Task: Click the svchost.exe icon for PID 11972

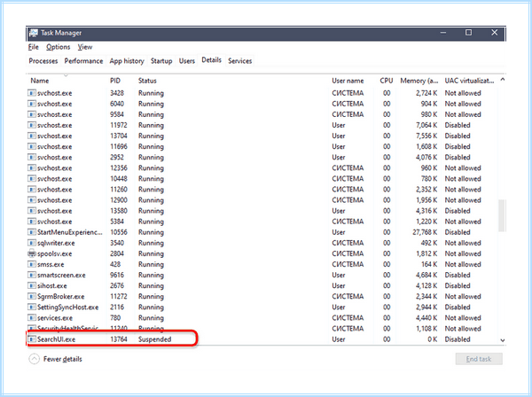Action: click(x=32, y=125)
